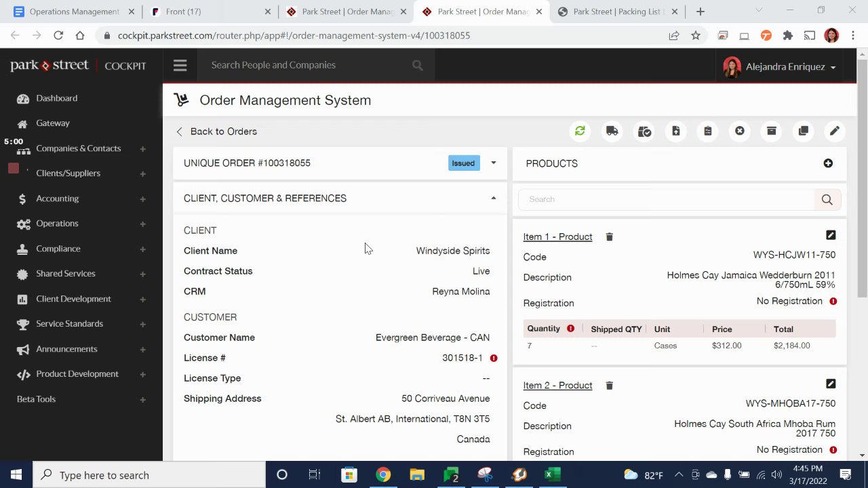Expand Shared Services sidebar menu
Screen dimensions: 868x488
[142, 274]
